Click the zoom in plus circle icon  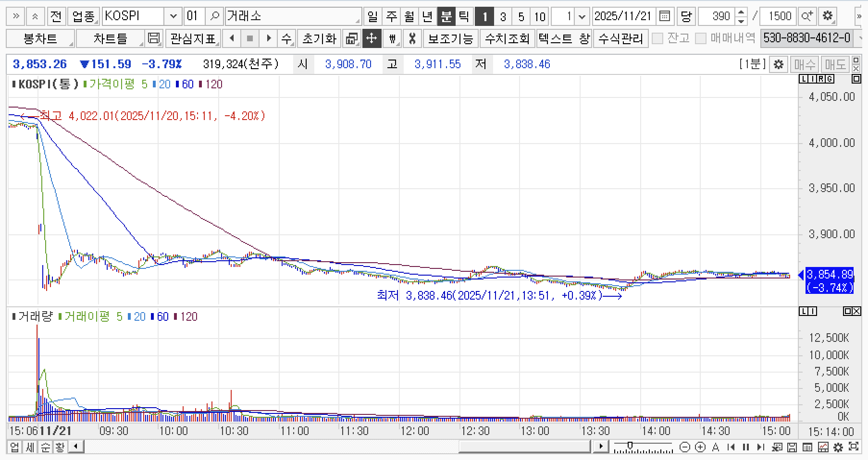coord(700,447)
